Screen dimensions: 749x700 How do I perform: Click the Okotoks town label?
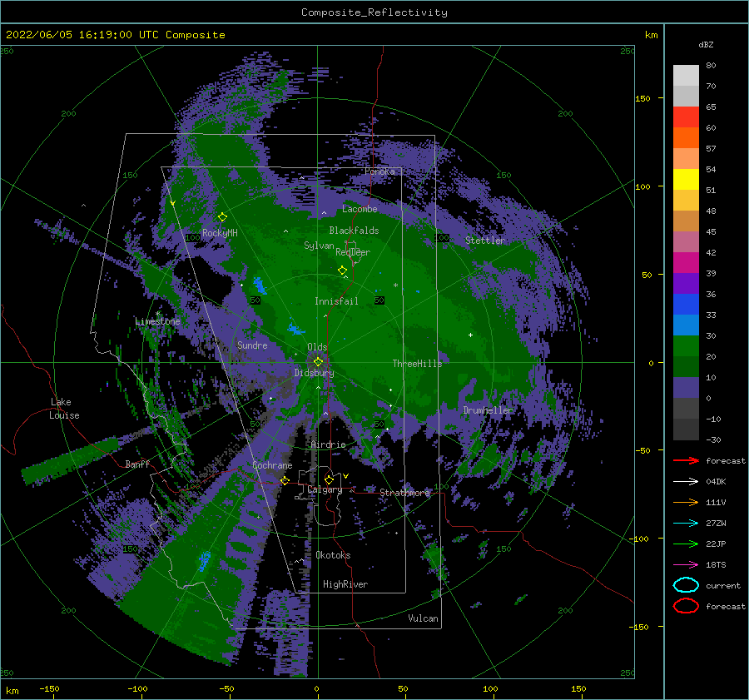pos(333,555)
